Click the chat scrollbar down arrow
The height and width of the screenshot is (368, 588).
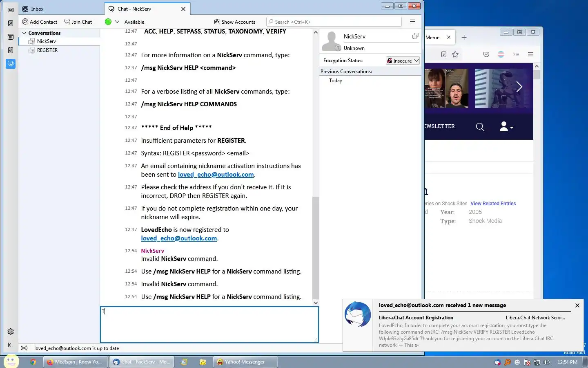(316, 303)
